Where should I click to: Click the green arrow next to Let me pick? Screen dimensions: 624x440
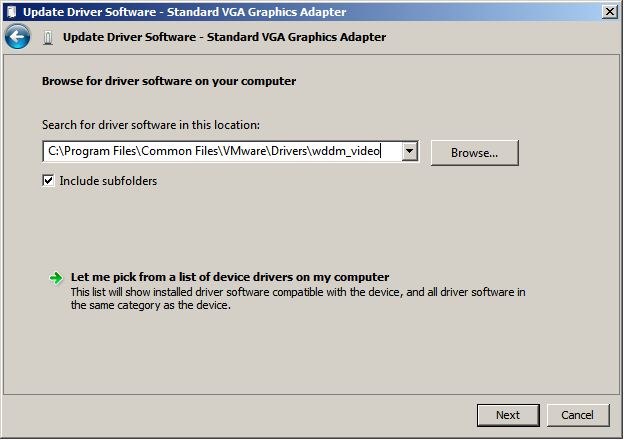(56, 278)
